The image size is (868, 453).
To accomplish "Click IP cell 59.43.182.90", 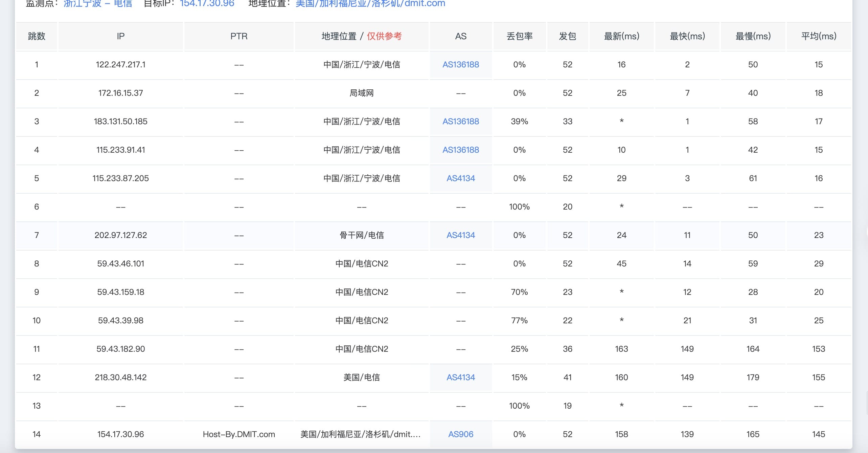I will [x=120, y=349].
